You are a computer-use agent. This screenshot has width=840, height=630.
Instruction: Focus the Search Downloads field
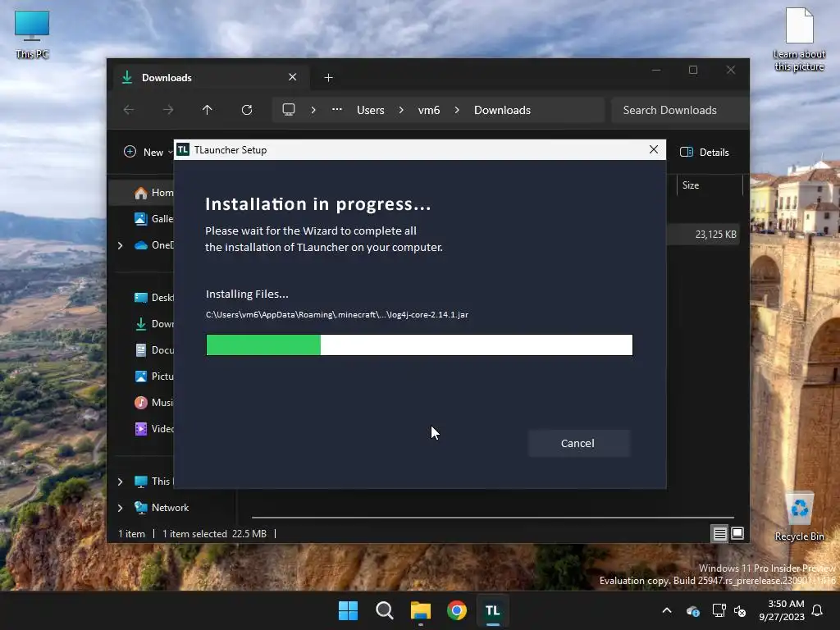click(x=679, y=110)
